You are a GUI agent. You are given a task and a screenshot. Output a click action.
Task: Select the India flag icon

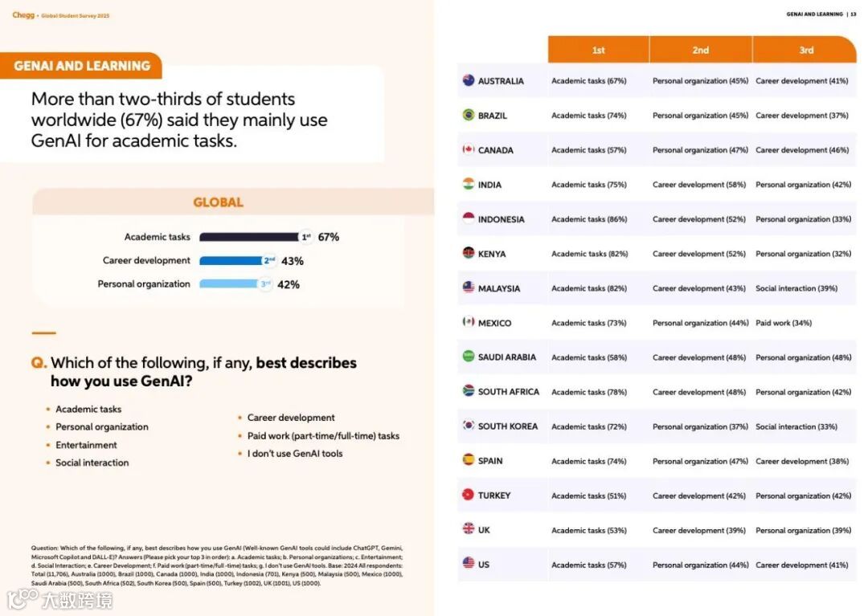(x=469, y=184)
